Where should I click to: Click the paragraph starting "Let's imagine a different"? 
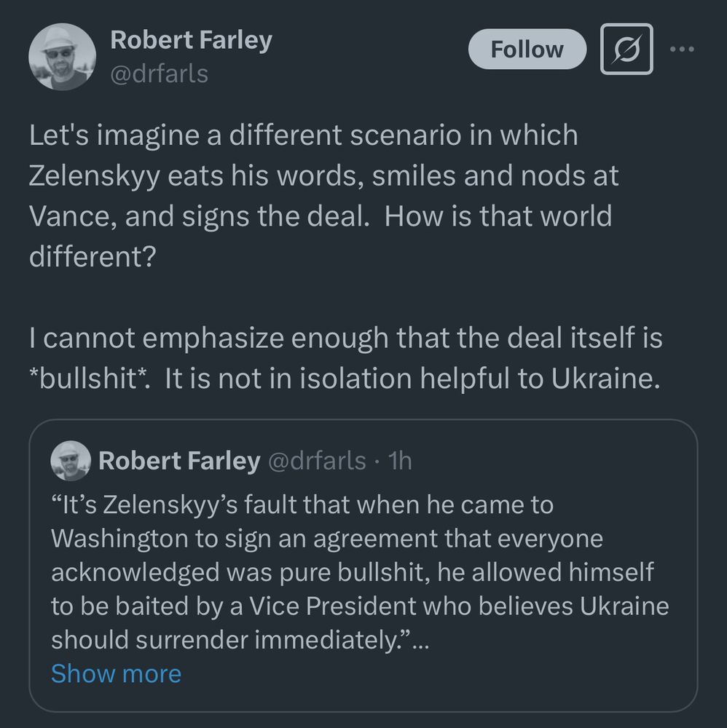click(x=303, y=136)
